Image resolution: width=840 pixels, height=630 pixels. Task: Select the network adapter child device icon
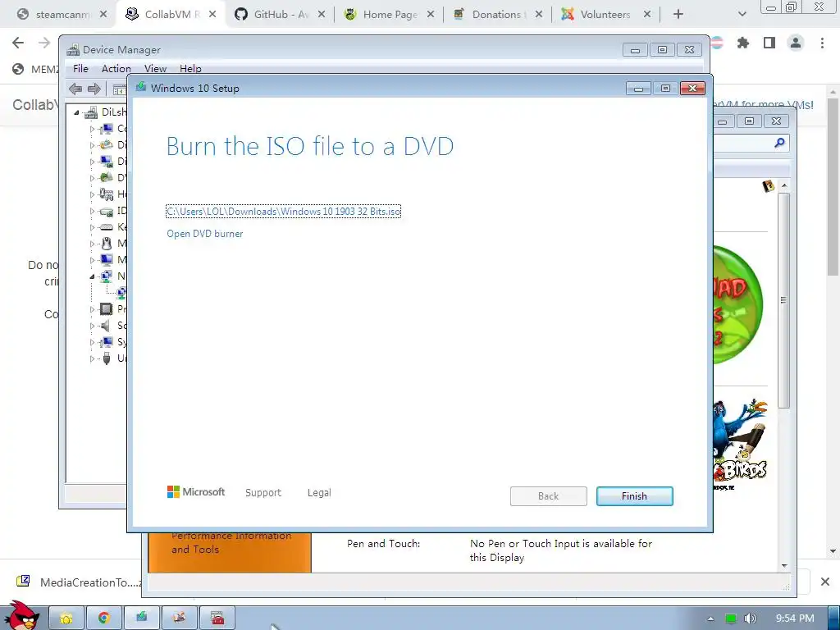tap(121, 293)
